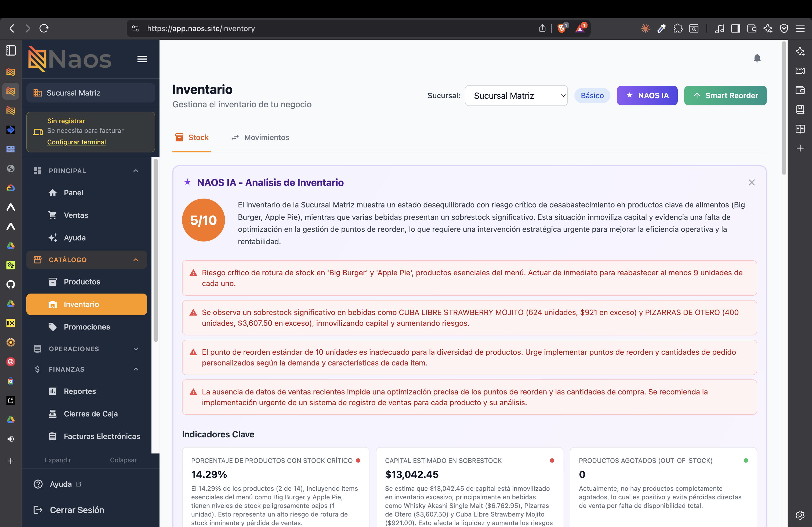This screenshot has width=812, height=527.
Task: Toggle the browser sidebar panel icon
Action: tap(735, 28)
